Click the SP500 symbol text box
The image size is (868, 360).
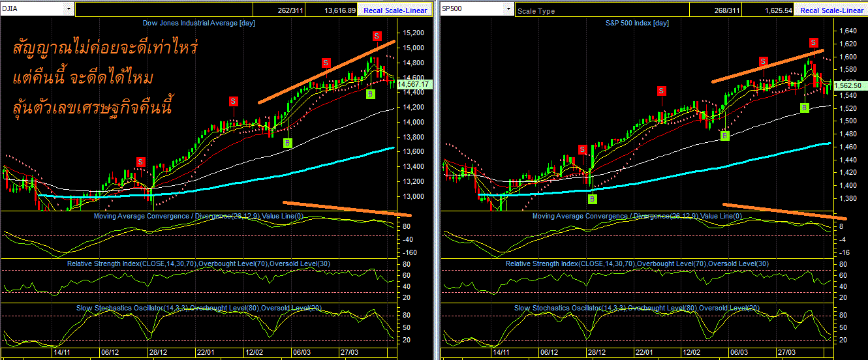(x=472, y=9)
